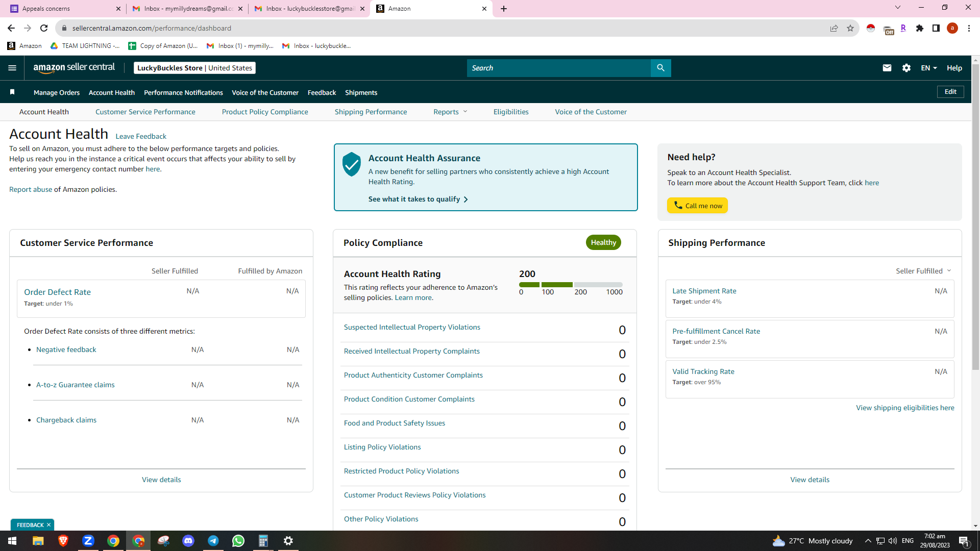
Task: Open a new browser tab
Action: 504,9
